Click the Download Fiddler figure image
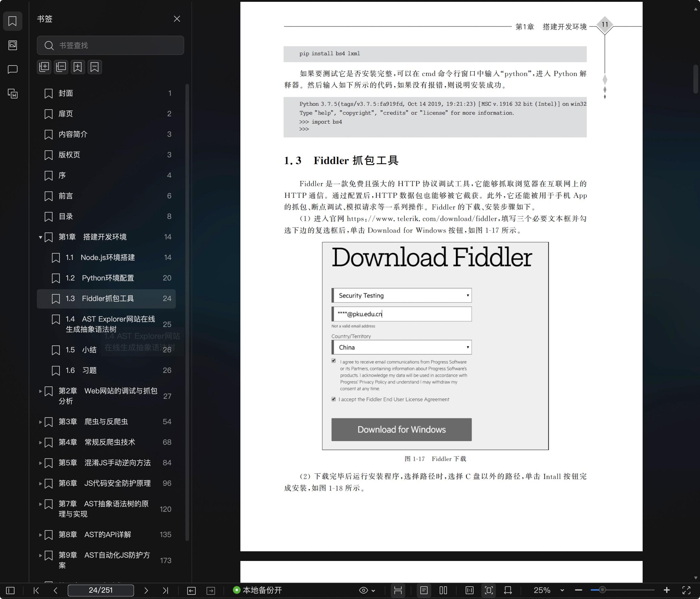700x599 pixels. 435,346
